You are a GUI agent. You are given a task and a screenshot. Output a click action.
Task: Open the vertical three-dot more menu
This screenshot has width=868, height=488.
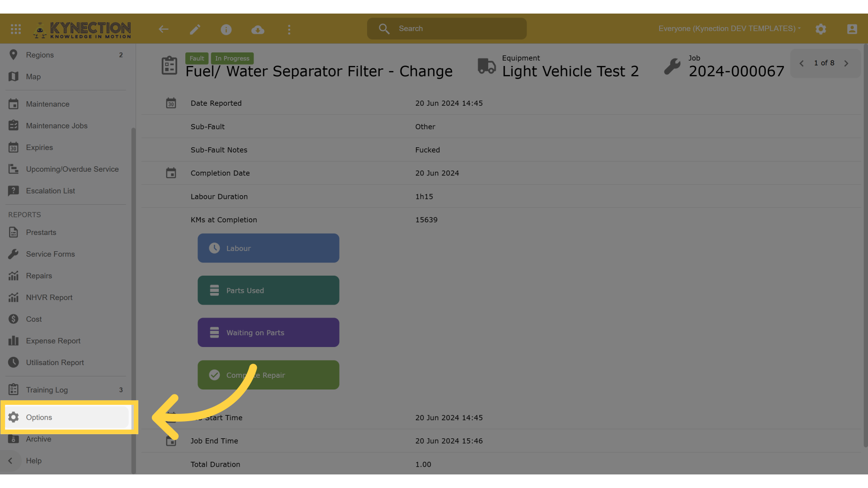point(289,30)
